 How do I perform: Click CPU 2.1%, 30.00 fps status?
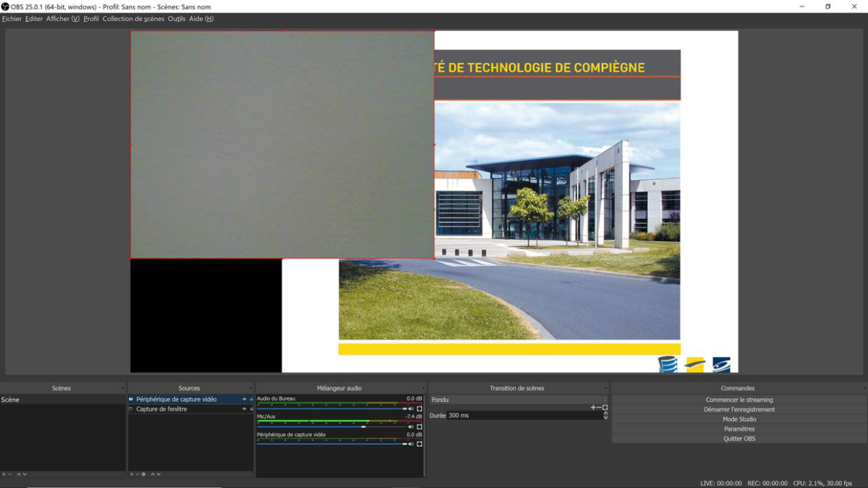click(822, 483)
